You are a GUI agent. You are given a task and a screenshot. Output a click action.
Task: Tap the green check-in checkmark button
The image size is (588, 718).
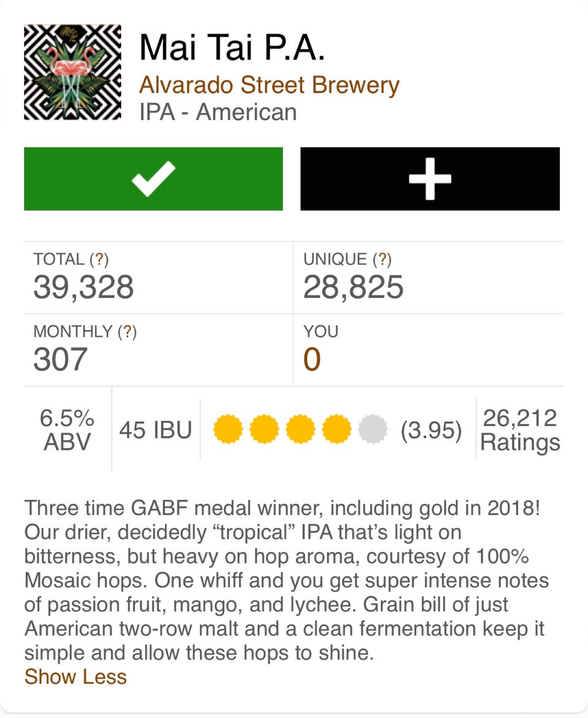coord(153,178)
